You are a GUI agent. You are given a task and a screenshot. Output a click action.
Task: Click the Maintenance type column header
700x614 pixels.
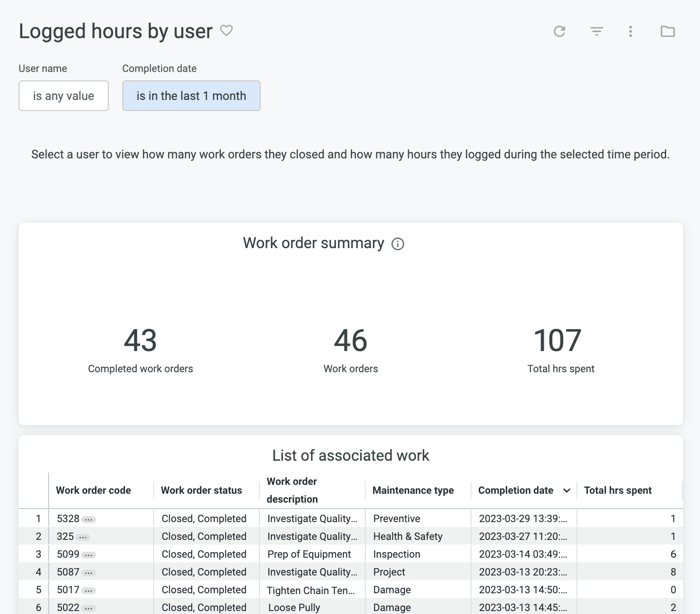413,490
